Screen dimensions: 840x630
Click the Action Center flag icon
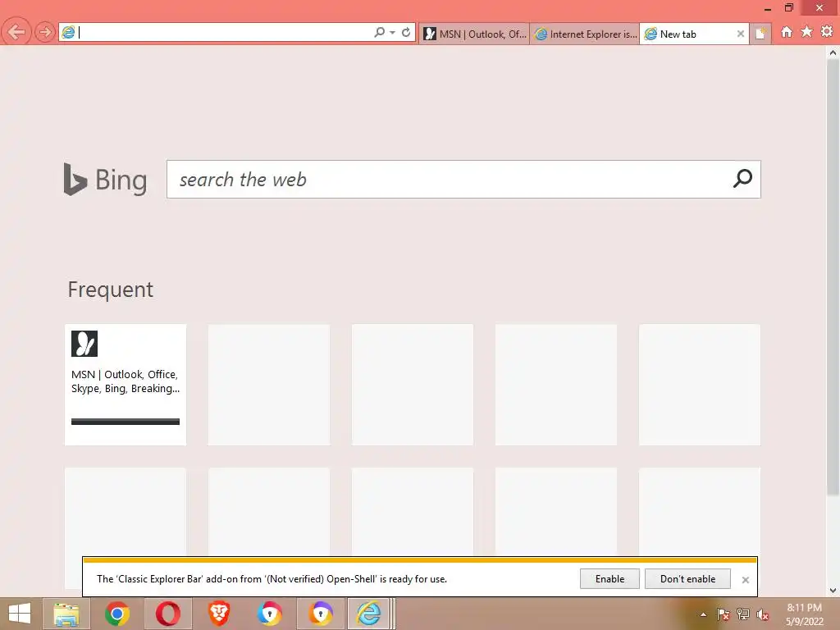coord(724,614)
